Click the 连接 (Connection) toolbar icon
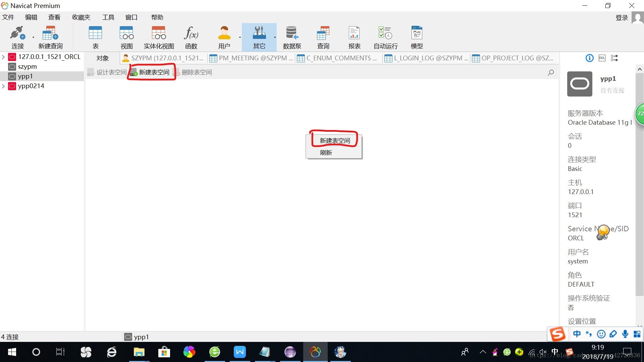The height and width of the screenshot is (362, 644). click(17, 37)
